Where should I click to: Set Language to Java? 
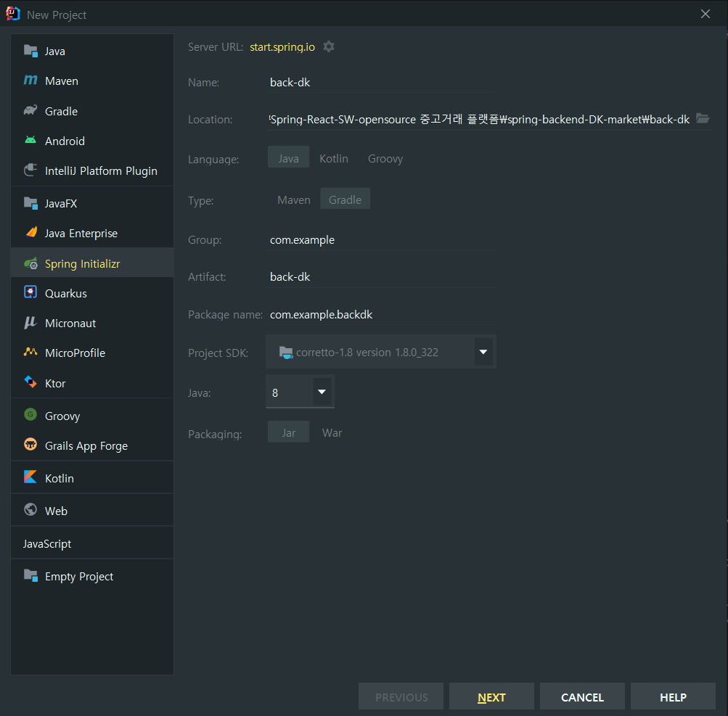(x=288, y=158)
